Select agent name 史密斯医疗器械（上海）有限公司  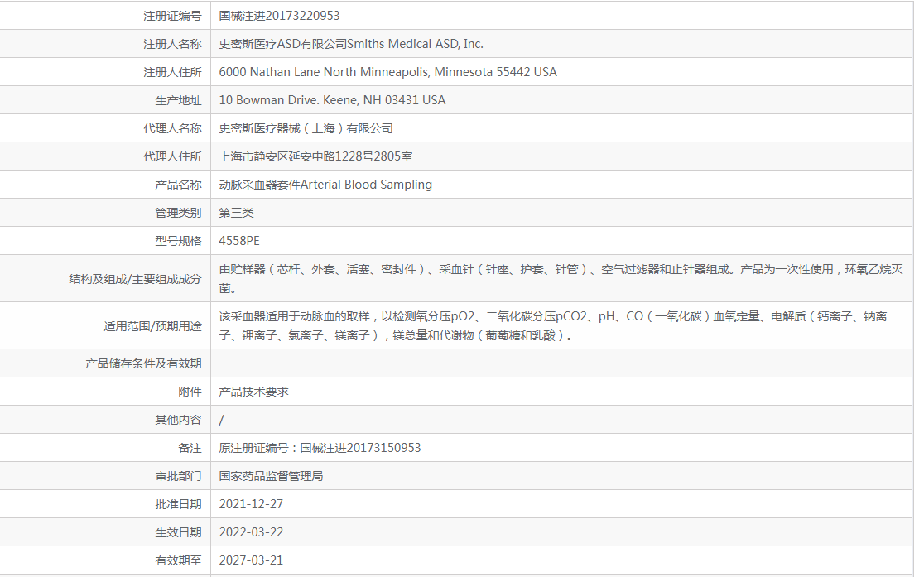[306, 128]
